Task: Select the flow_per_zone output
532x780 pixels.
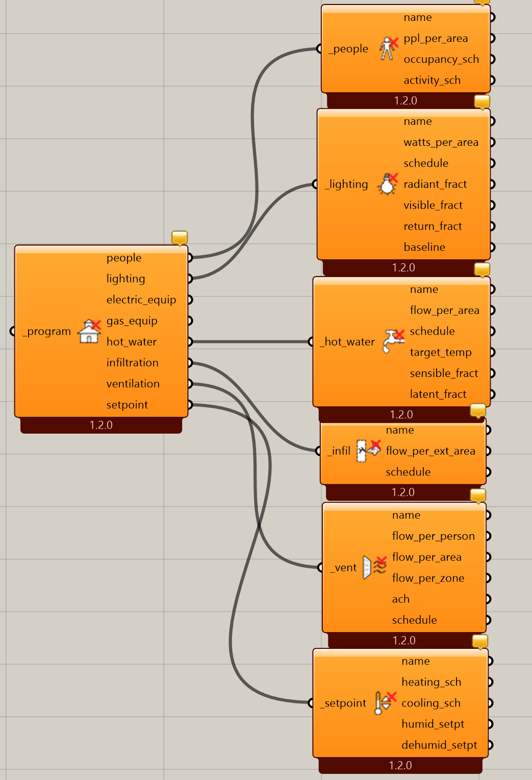Action: pos(428,578)
